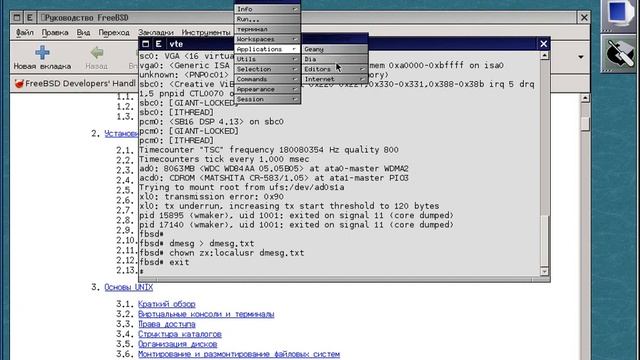Click the square window icon in vte title bar
This screenshot has height=360, width=640.
145,44
